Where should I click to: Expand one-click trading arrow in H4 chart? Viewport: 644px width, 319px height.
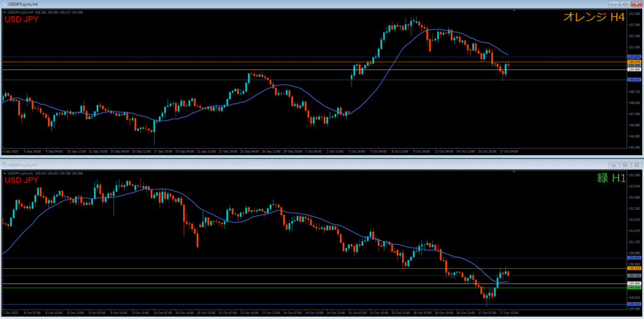click(4, 11)
